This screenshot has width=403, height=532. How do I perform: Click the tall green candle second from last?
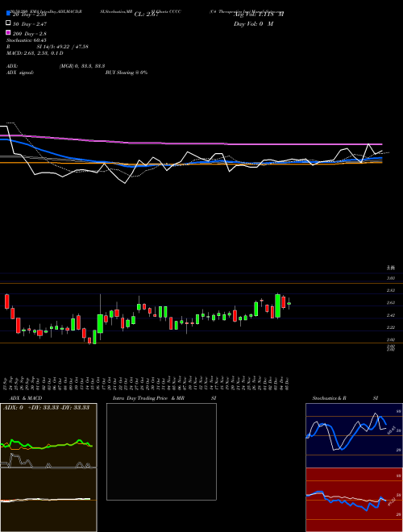coord(278,305)
